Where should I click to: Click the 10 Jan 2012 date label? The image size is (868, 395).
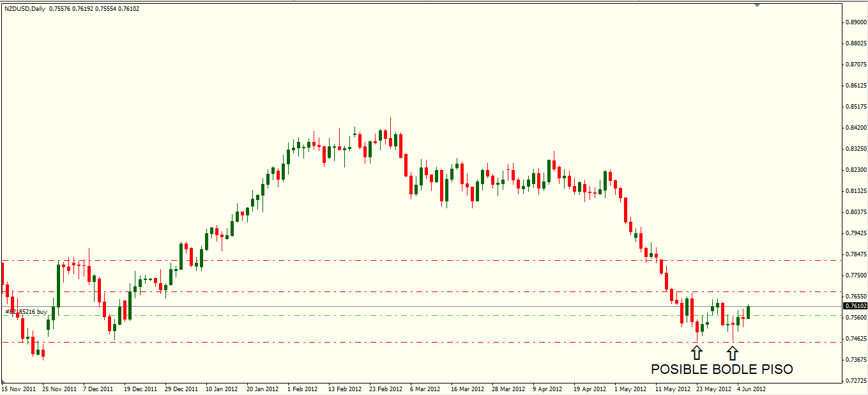223,388
